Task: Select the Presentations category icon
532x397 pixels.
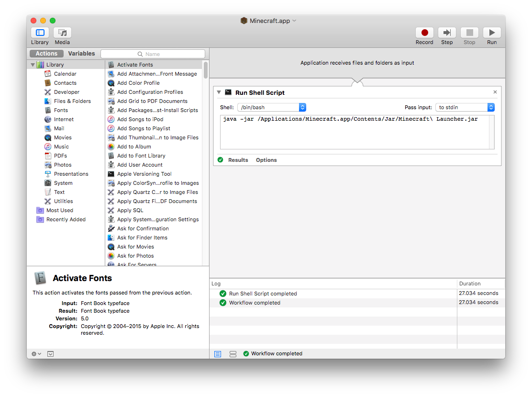Action: pyautogui.click(x=48, y=174)
